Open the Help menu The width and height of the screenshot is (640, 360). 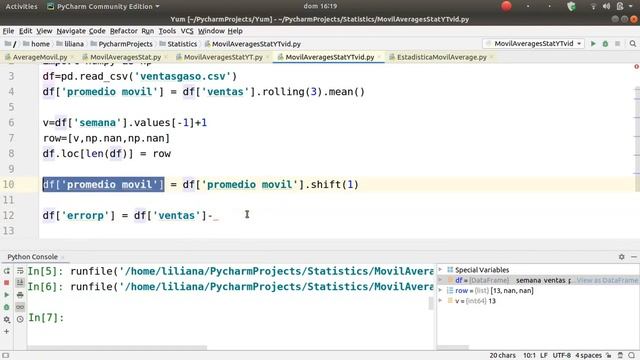[235, 31]
